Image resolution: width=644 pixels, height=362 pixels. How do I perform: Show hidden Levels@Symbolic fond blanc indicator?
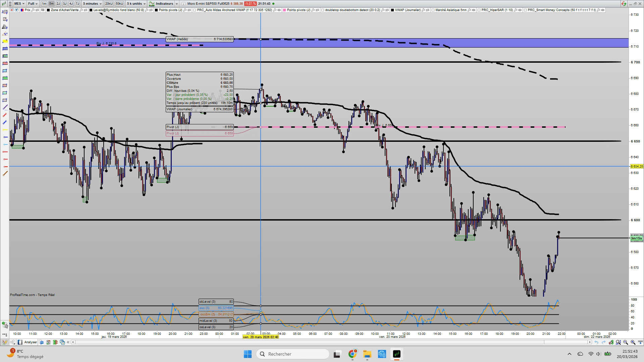[x=151, y=10]
